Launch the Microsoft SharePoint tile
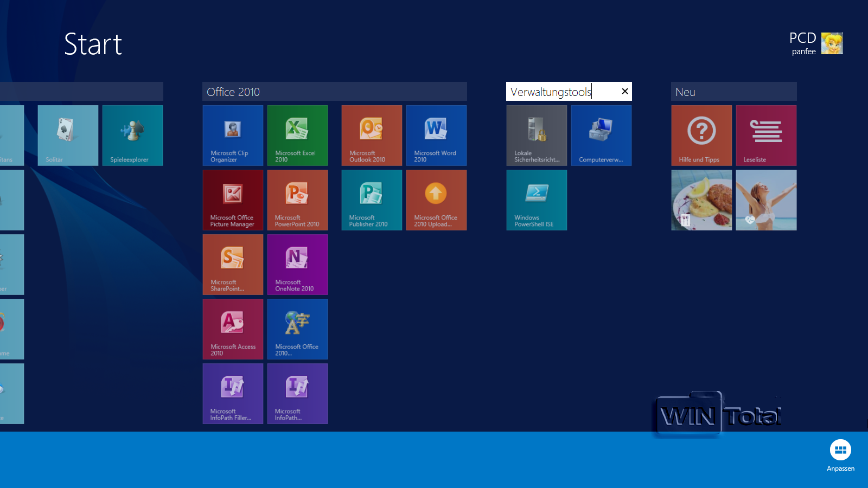The width and height of the screenshot is (868, 488). pos(233,265)
